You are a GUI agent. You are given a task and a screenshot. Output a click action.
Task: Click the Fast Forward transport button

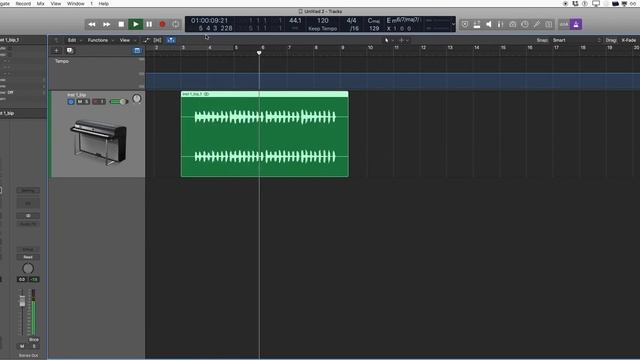pyautogui.click(x=106, y=24)
